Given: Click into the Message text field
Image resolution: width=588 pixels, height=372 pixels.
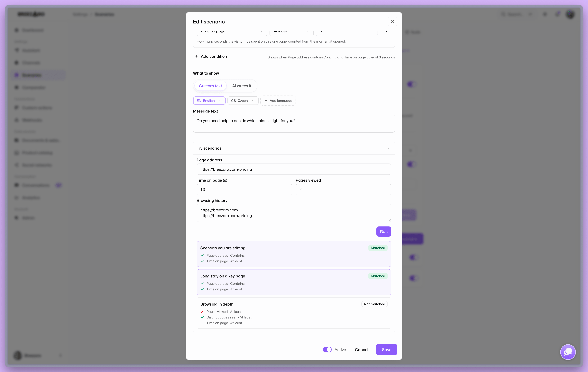Looking at the screenshot, I should pos(294,124).
